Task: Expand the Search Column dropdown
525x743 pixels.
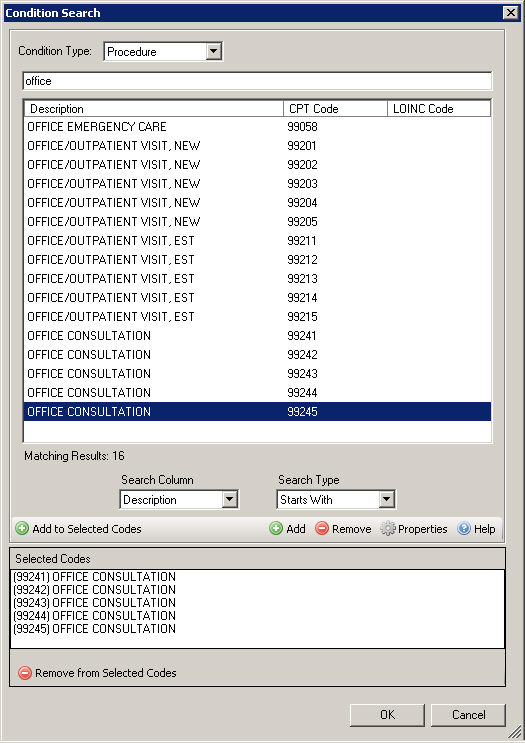Action: [x=229, y=499]
